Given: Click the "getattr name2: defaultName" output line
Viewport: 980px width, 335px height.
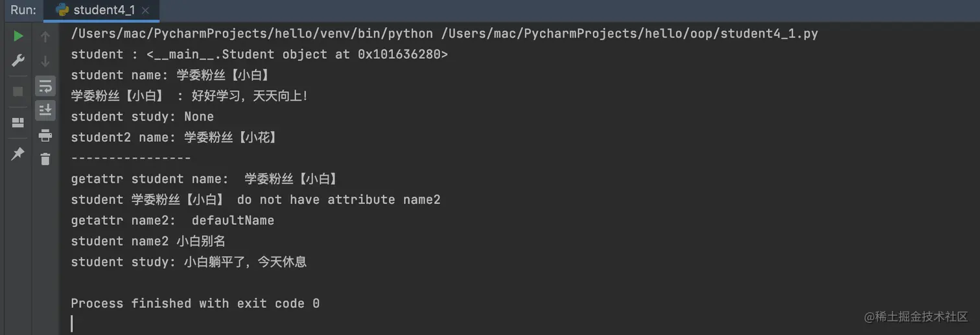Looking at the screenshot, I should (x=172, y=220).
